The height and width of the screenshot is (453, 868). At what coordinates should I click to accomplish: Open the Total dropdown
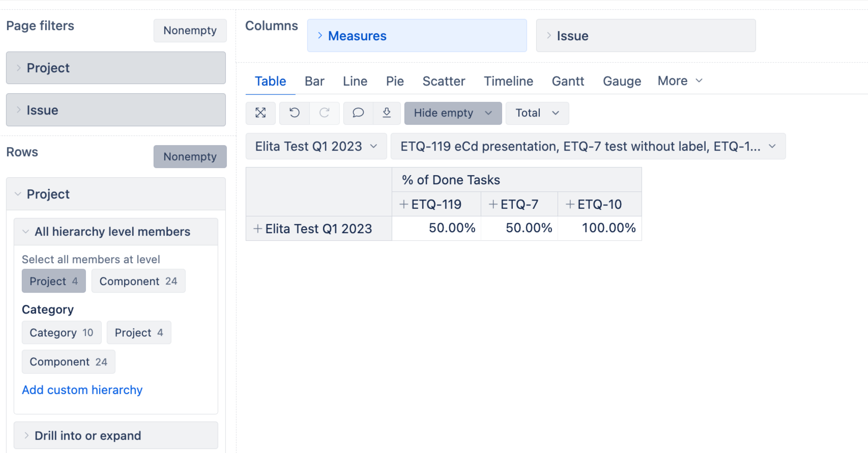coord(537,113)
